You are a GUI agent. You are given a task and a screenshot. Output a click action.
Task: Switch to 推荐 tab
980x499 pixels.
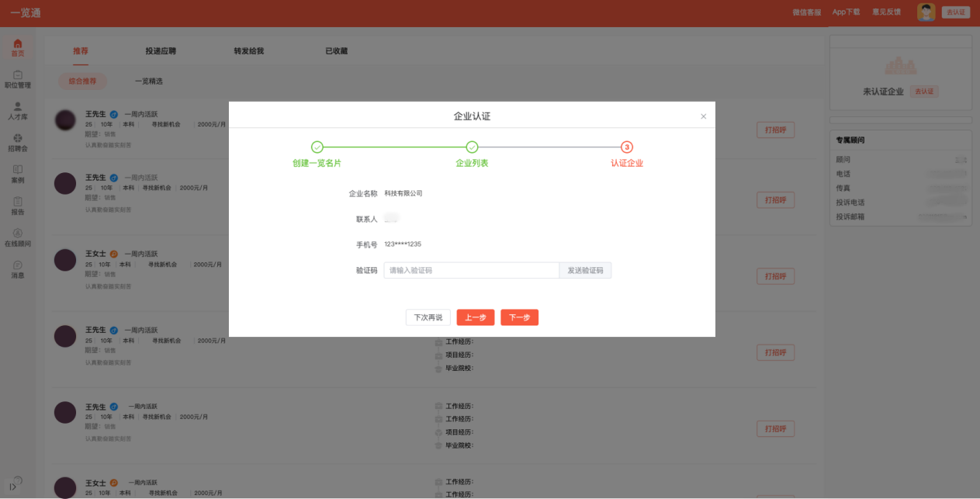81,51
